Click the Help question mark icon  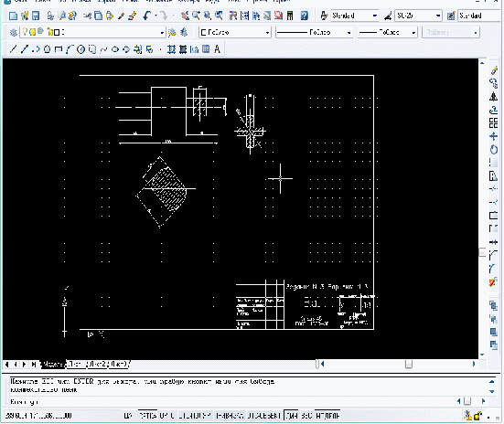point(304,16)
